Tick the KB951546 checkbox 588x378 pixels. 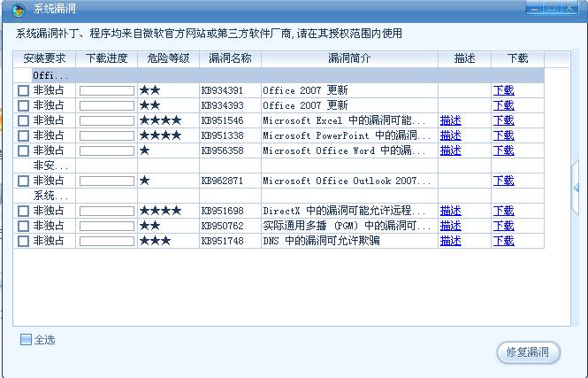[23, 120]
